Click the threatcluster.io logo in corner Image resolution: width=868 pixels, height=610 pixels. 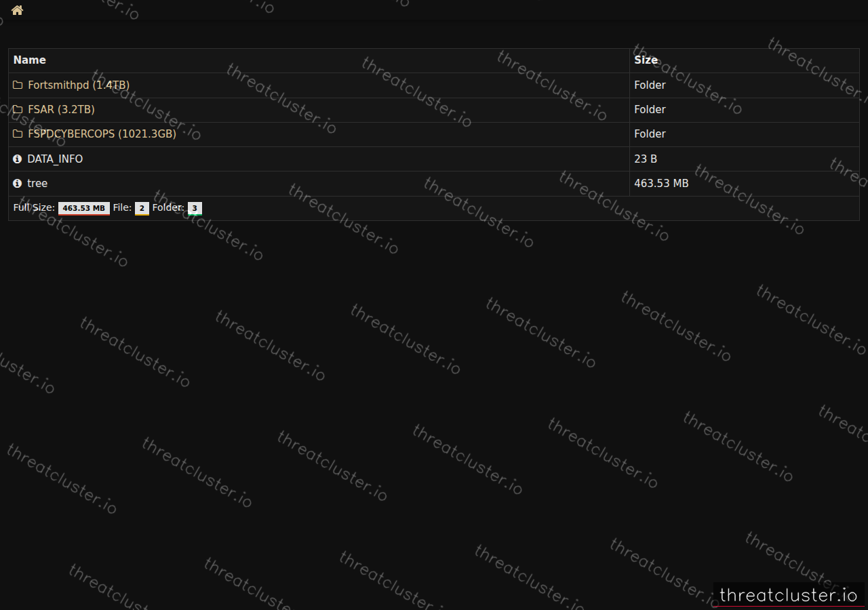789,595
